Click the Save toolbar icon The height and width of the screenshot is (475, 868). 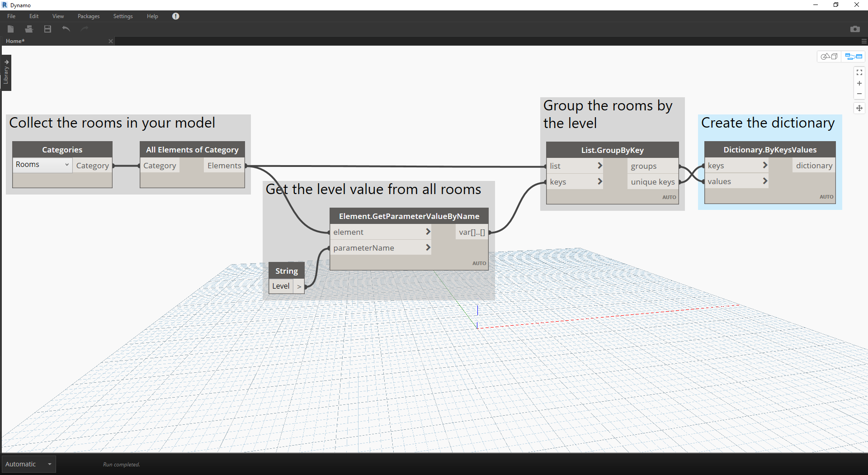point(47,29)
